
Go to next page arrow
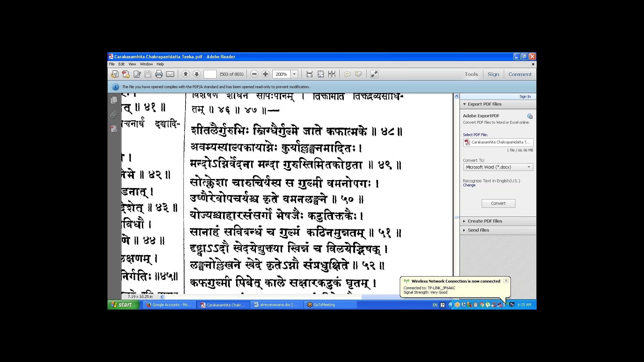point(197,74)
